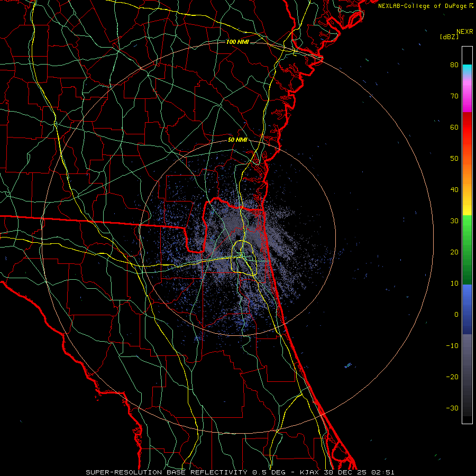Click the 80 value on the dBZ scale
This screenshot has height=476, width=476.
[454, 65]
